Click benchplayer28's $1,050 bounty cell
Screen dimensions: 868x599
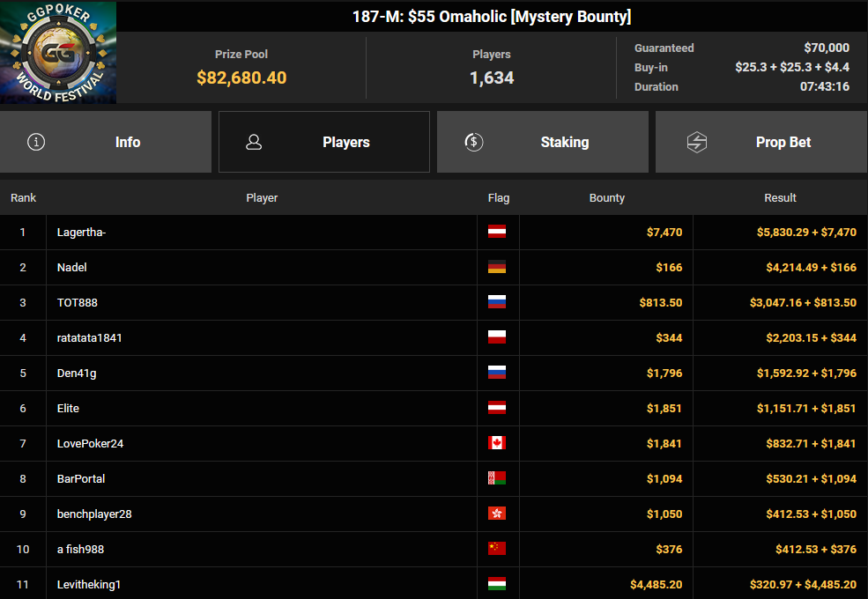[606, 514]
